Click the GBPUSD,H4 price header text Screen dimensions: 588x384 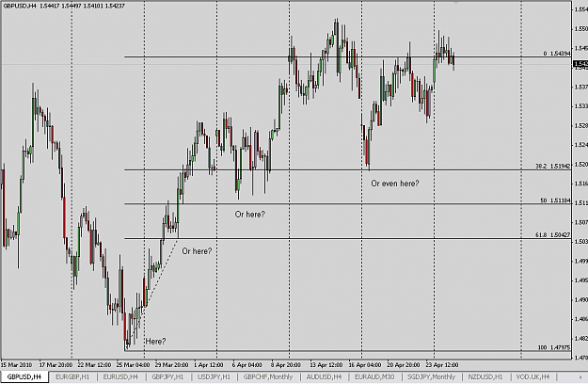63,6
